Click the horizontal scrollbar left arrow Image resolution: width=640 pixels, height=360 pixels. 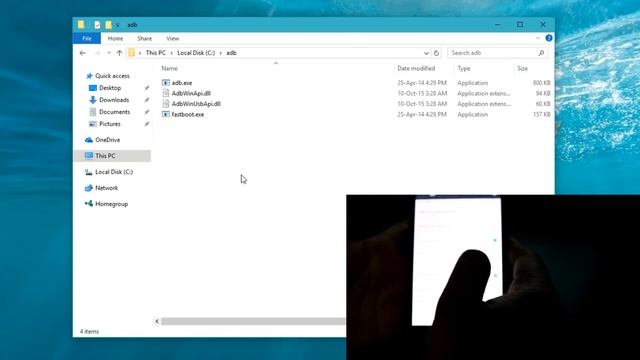click(x=157, y=322)
